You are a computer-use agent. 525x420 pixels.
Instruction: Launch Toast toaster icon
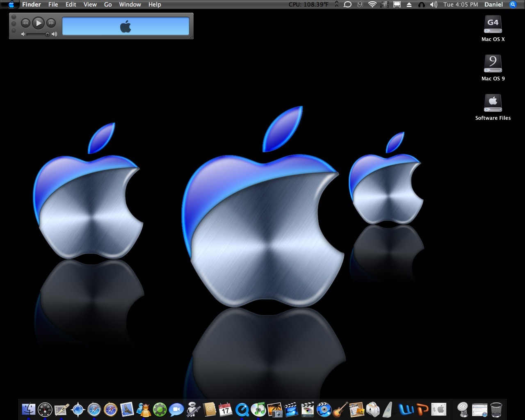pyautogui.click(x=373, y=409)
